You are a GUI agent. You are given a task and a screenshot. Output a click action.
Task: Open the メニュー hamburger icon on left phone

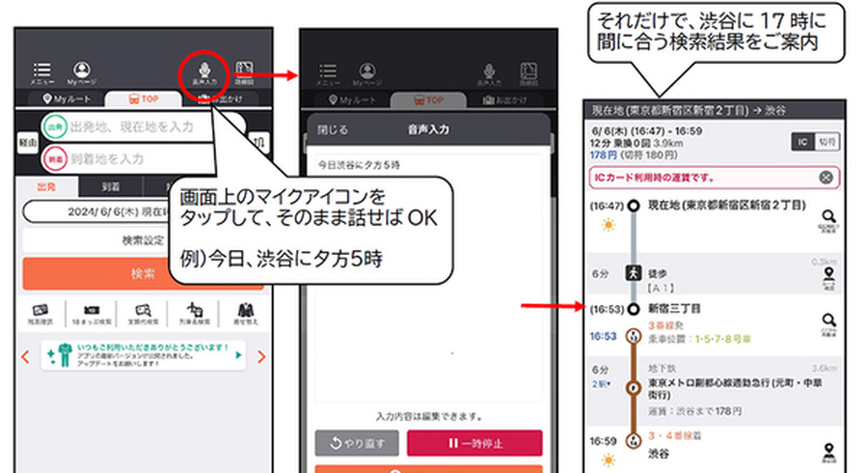(x=42, y=73)
